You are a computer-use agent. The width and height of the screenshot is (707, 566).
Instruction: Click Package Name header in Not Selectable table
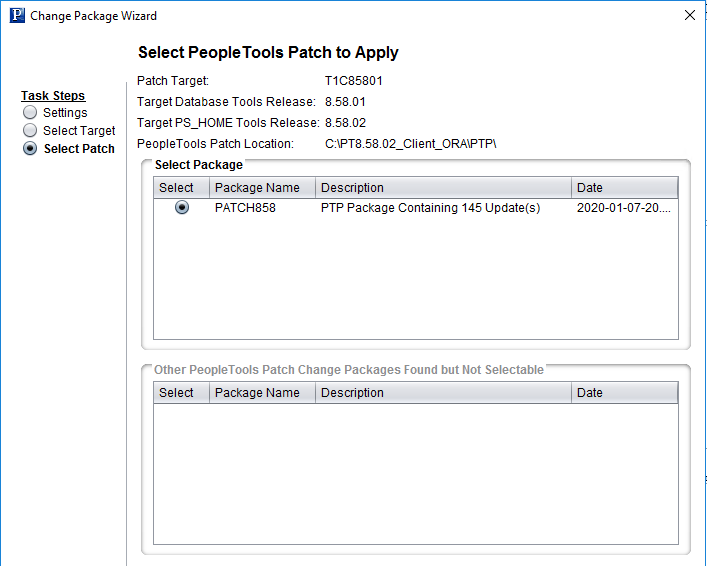pyautogui.click(x=262, y=393)
